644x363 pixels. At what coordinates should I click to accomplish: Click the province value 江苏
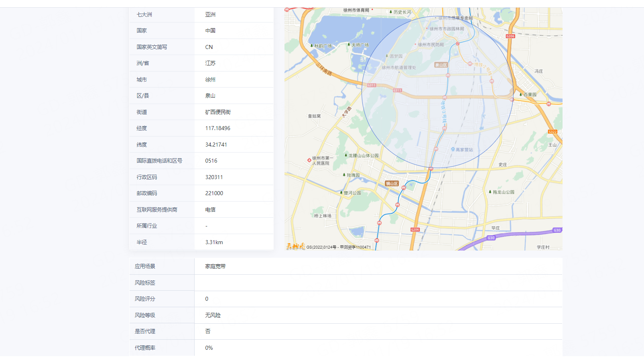pos(210,63)
